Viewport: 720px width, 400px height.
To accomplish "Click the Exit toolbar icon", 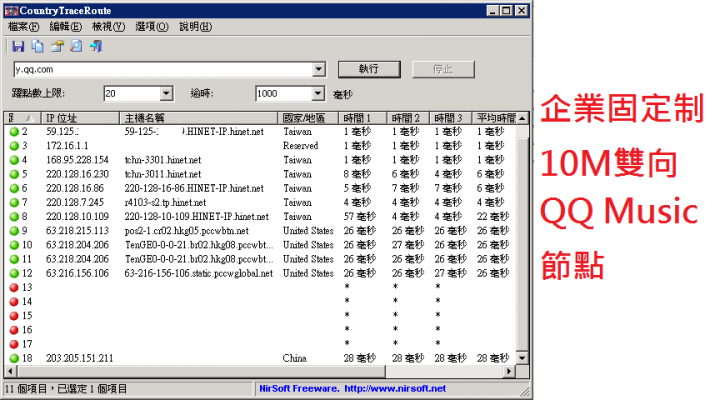I will pos(96,46).
